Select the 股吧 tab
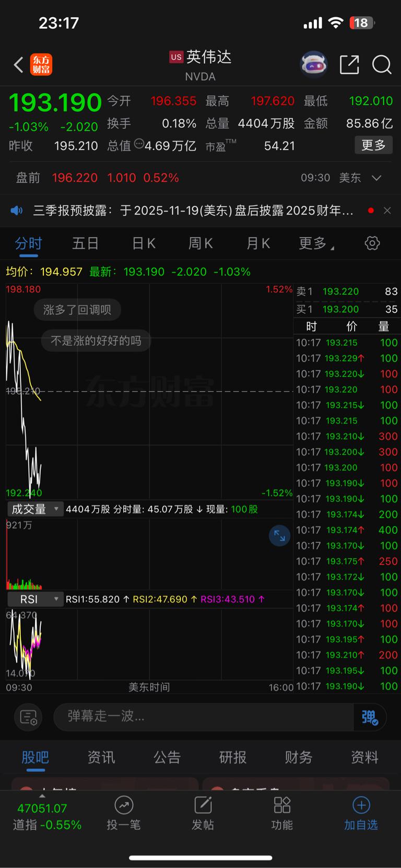The width and height of the screenshot is (401, 868). 35,757
